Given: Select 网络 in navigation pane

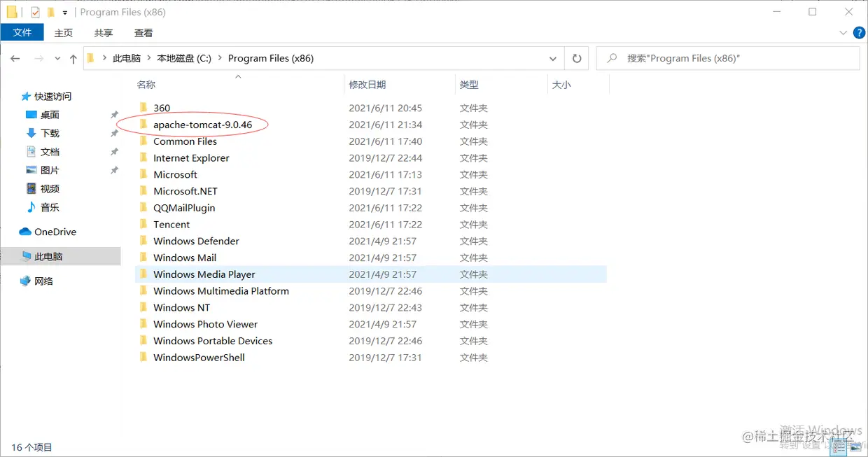Looking at the screenshot, I should tap(43, 281).
